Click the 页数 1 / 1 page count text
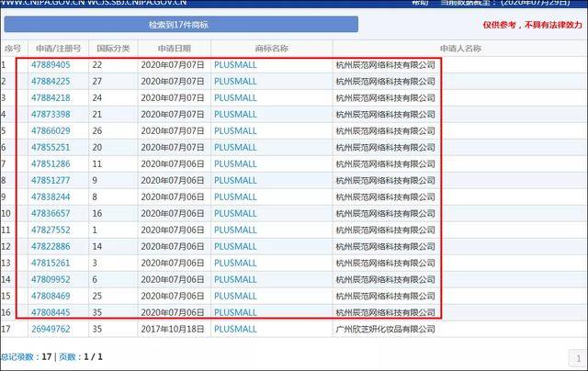This screenshot has height=371, width=588. [81, 356]
